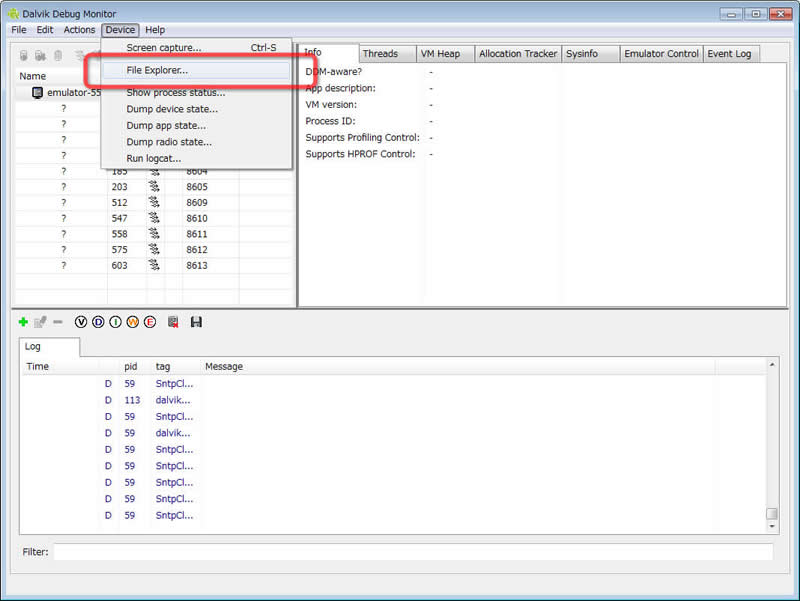Open the Edit menu
This screenshot has width=800, height=601.
[45, 30]
